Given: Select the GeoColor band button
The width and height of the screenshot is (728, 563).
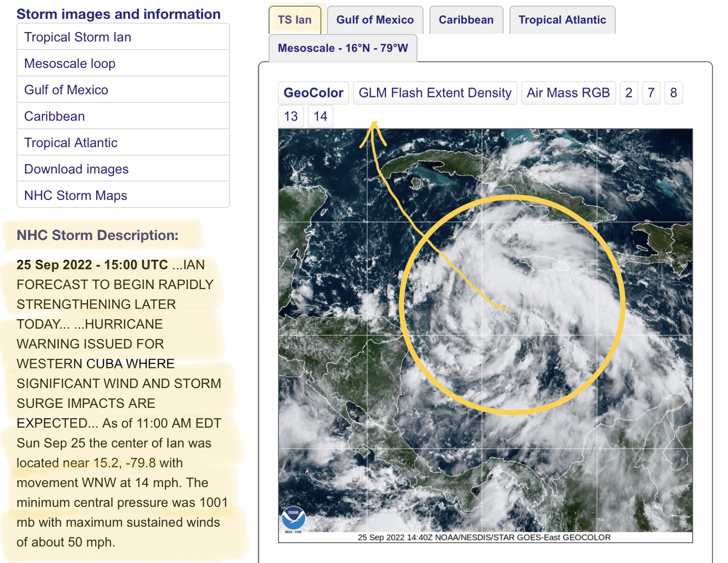Looking at the screenshot, I should point(313,93).
